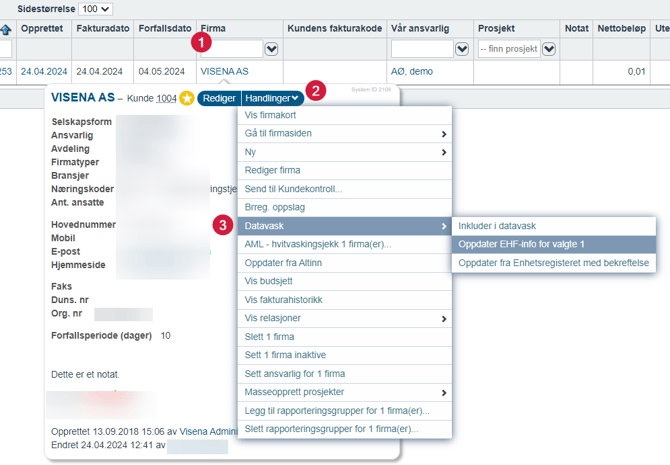Screen dimensions: 670x465
Task: Choose Oppdater EHF-info for valgte 1
Action: (521, 245)
